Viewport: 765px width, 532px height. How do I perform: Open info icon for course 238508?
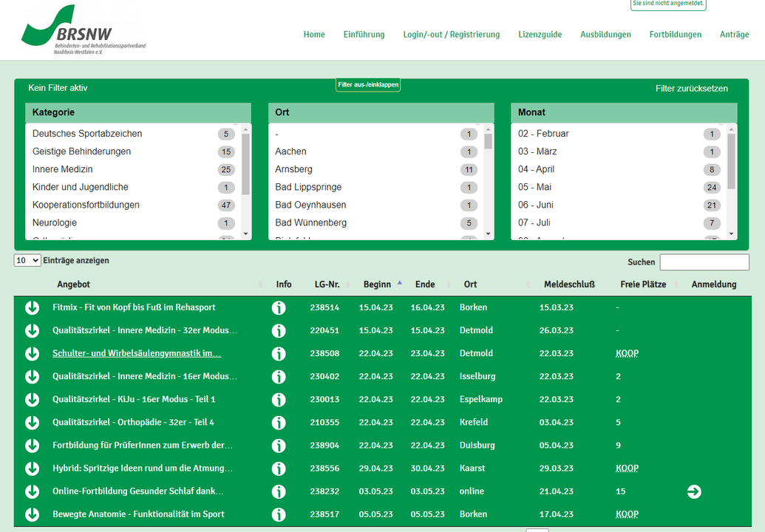pos(279,353)
